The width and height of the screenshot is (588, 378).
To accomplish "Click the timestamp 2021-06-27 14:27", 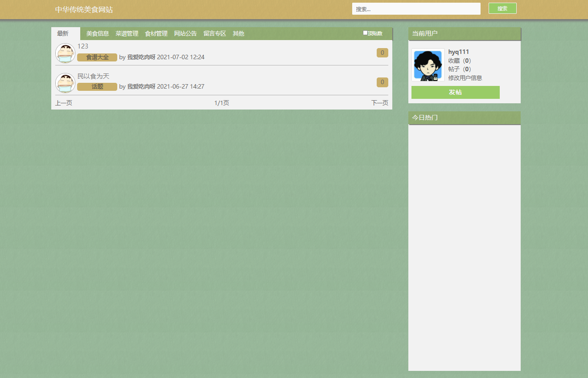I will click(x=181, y=87).
